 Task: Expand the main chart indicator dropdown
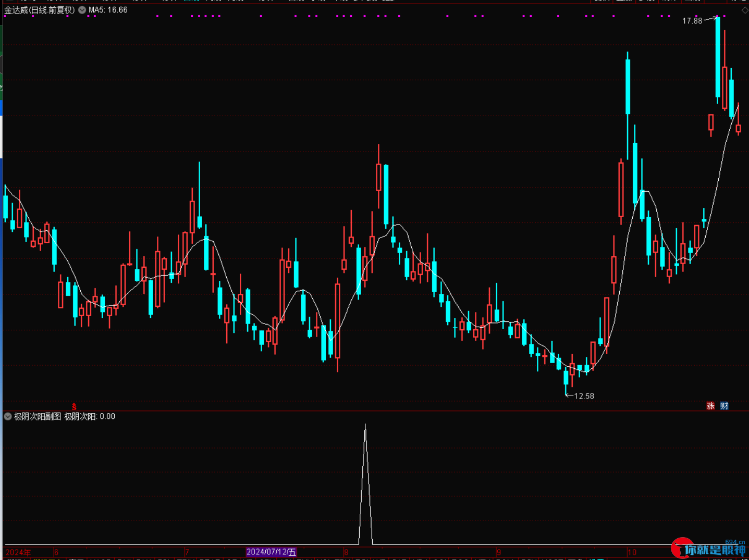coord(82,10)
